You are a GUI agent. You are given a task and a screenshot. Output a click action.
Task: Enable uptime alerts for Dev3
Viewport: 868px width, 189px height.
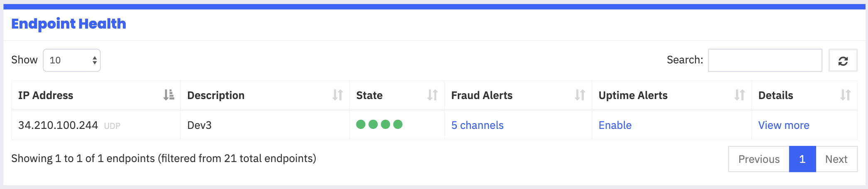615,125
